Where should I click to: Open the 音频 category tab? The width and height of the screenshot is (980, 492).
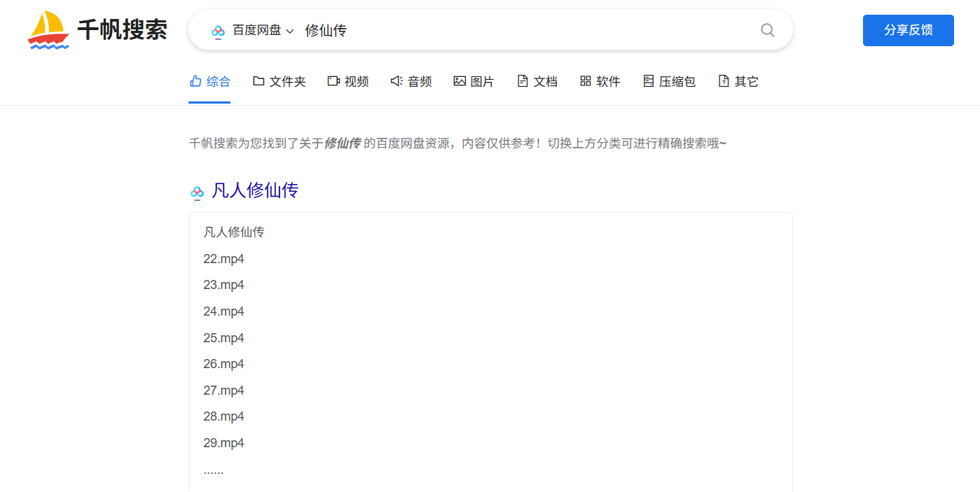coord(411,81)
